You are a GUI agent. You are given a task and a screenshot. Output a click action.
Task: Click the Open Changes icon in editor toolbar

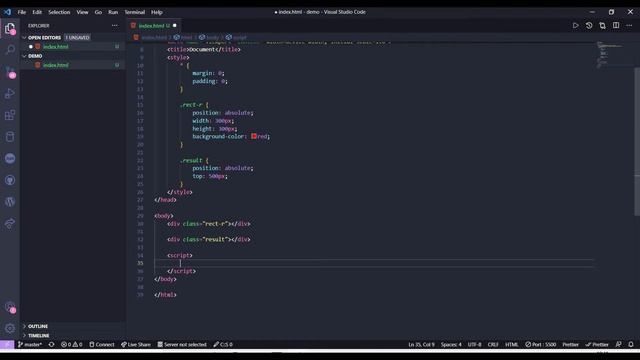pos(602,25)
